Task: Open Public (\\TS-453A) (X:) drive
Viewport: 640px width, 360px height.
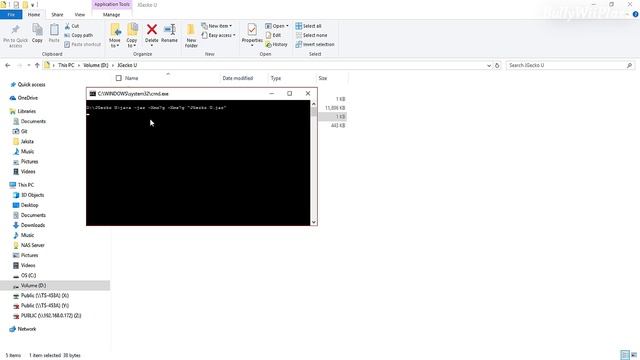Action: click(x=44, y=296)
